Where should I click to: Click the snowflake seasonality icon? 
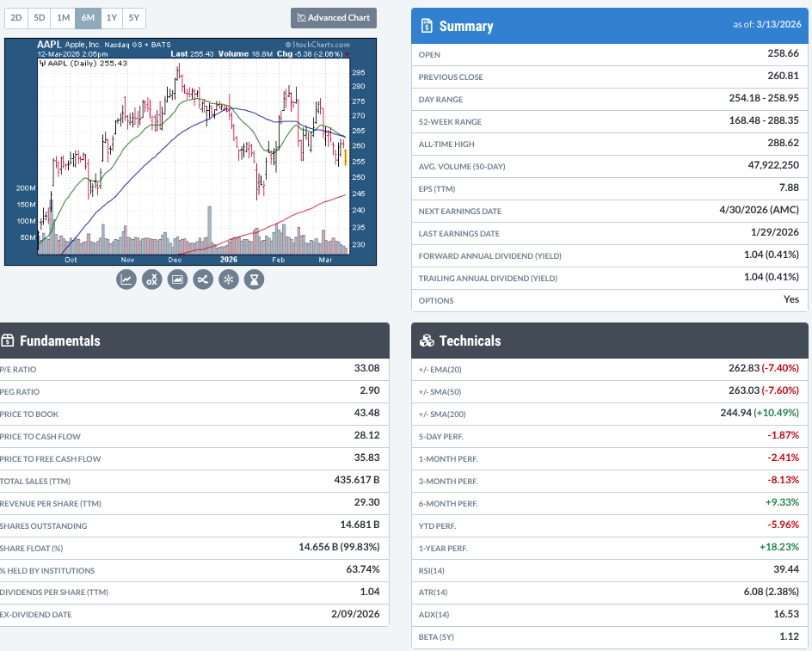(x=229, y=279)
